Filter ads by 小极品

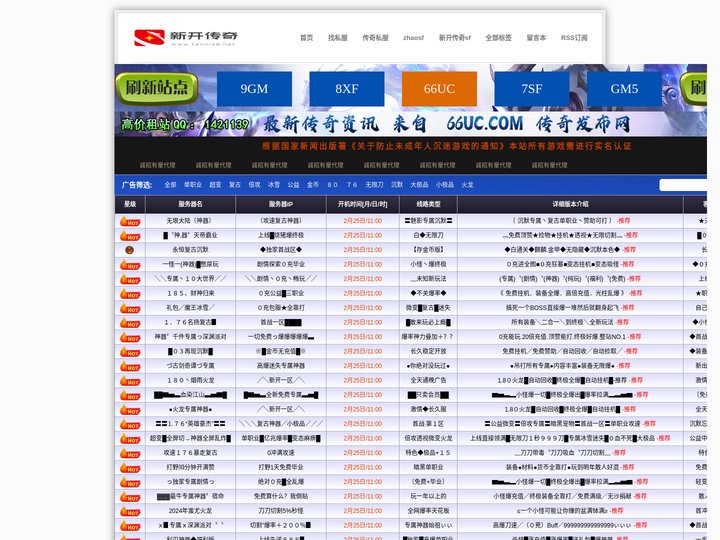click(444, 185)
